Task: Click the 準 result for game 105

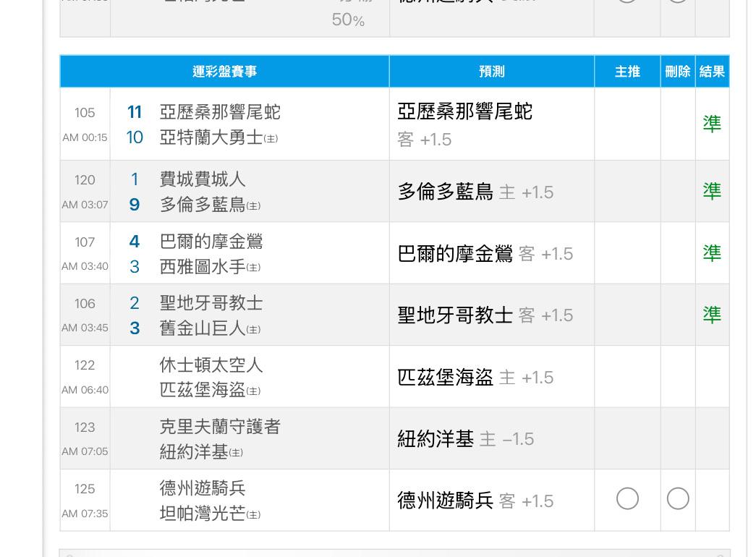Action: (x=712, y=124)
